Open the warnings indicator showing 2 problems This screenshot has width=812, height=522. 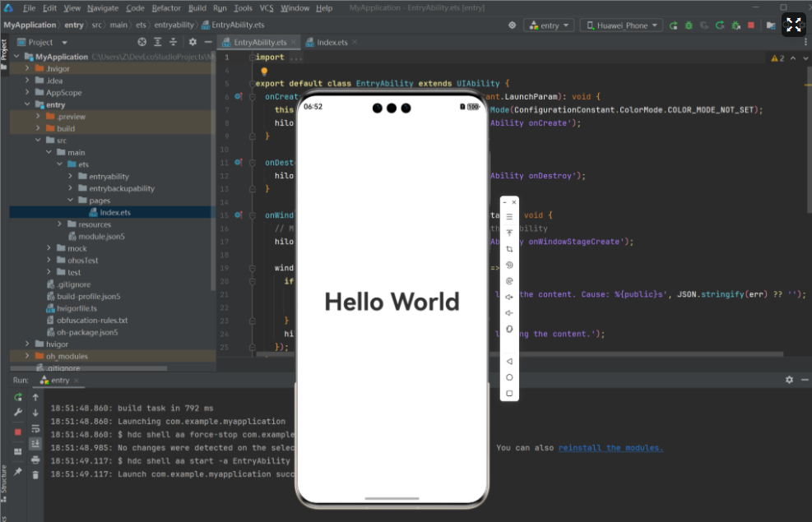pos(777,58)
